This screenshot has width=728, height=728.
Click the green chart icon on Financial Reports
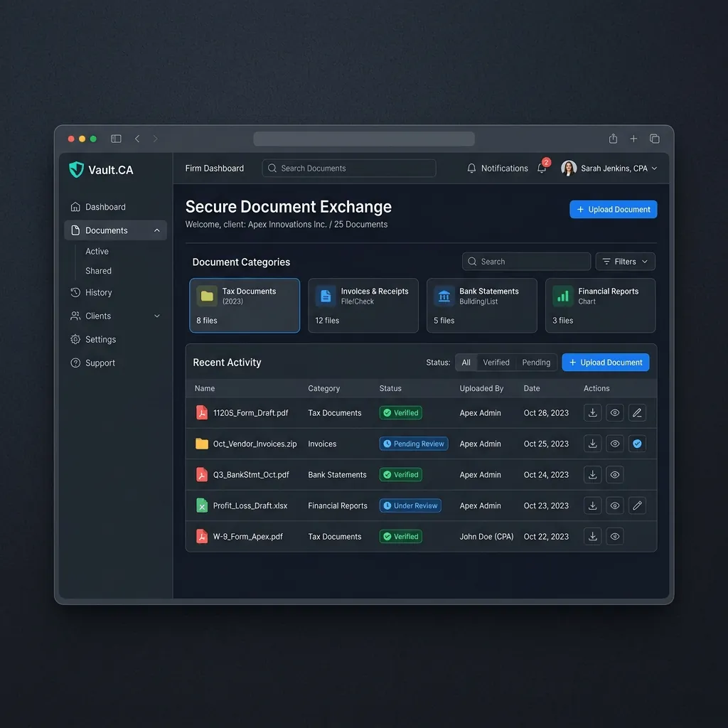(563, 296)
